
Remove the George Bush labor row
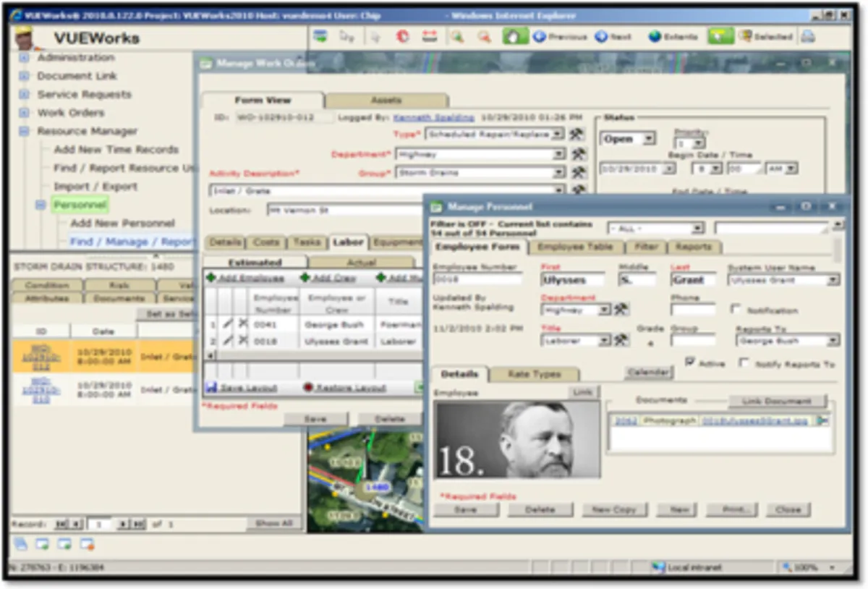coord(243,325)
